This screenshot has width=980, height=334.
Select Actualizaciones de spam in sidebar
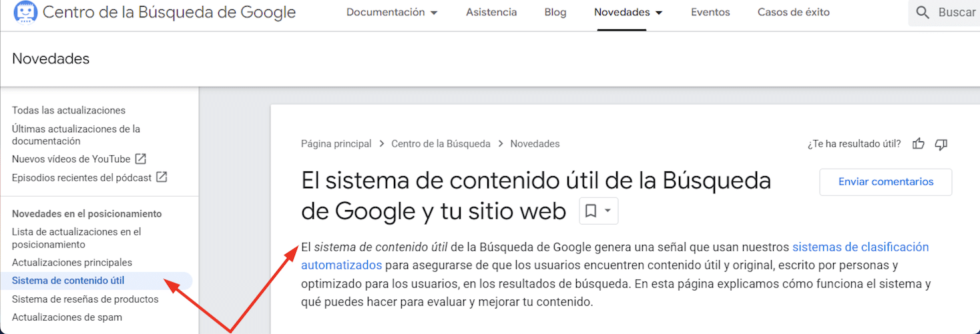(67, 317)
